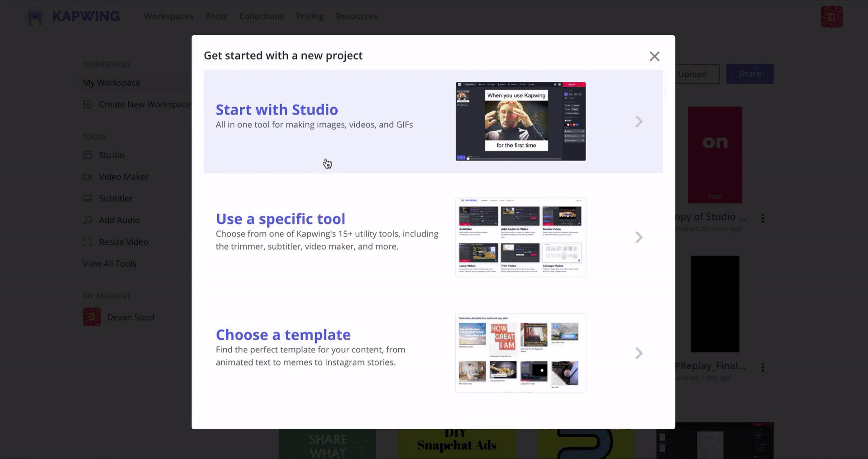The image size is (868, 459).
Task: Select the Choose a template preview thumbnail
Action: [520, 353]
